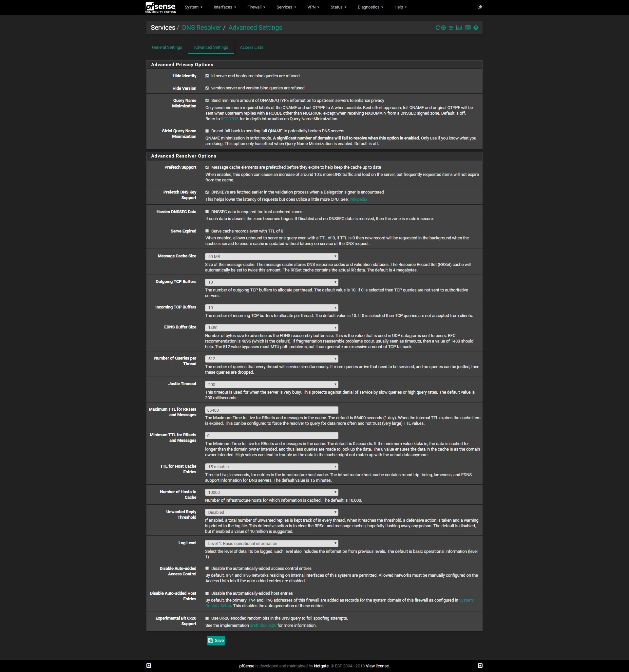This screenshot has height=672, width=629.
Task: Switch to the Access Lists tab
Action: click(251, 48)
